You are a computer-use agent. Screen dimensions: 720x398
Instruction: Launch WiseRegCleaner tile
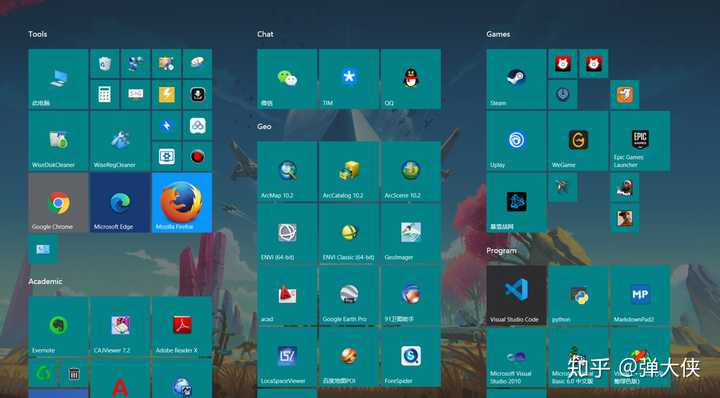click(120, 141)
